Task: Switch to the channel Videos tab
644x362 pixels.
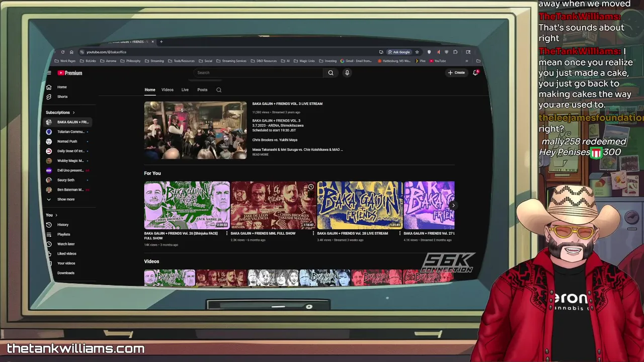Action: pos(168,90)
